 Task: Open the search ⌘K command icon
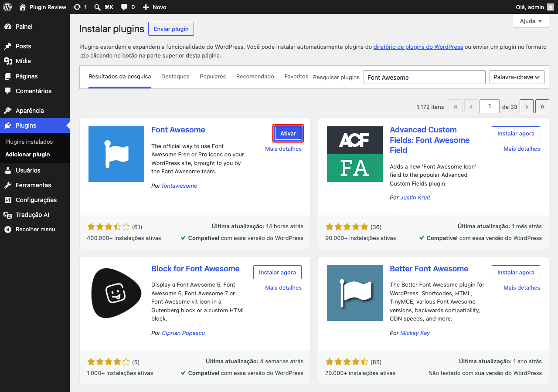tap(98, 7)
